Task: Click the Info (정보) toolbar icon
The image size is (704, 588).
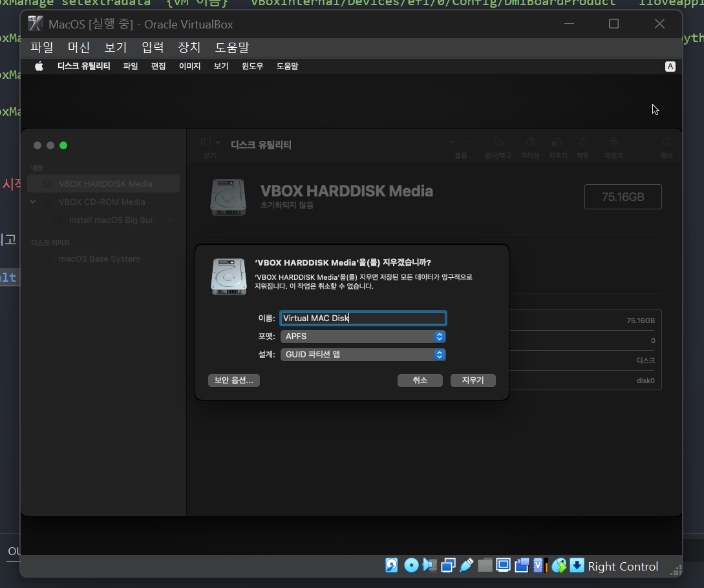Action: click(x=667, y=142)
